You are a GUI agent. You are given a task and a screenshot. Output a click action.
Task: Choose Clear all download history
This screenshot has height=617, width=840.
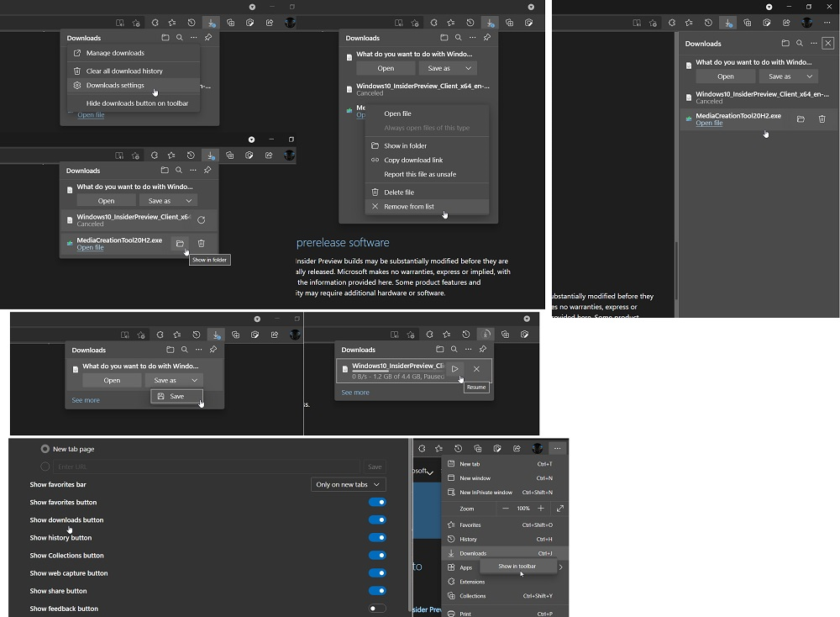point(134,71)
